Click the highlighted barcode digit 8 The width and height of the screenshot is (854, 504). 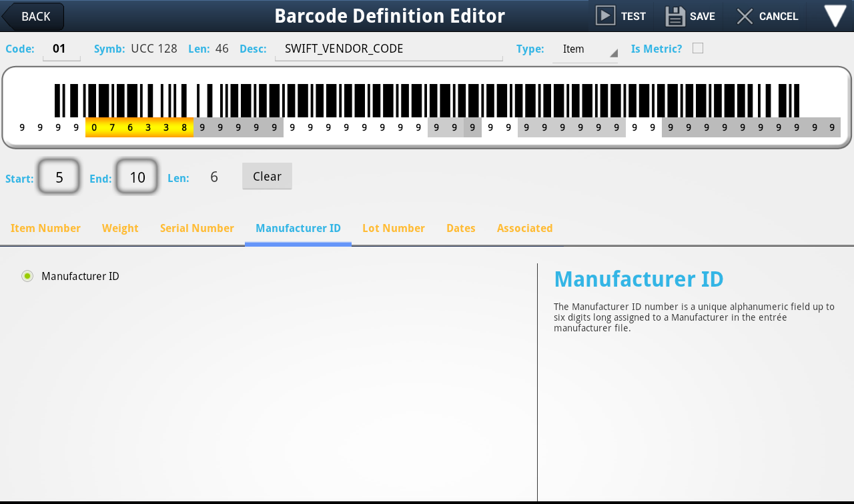184,127
